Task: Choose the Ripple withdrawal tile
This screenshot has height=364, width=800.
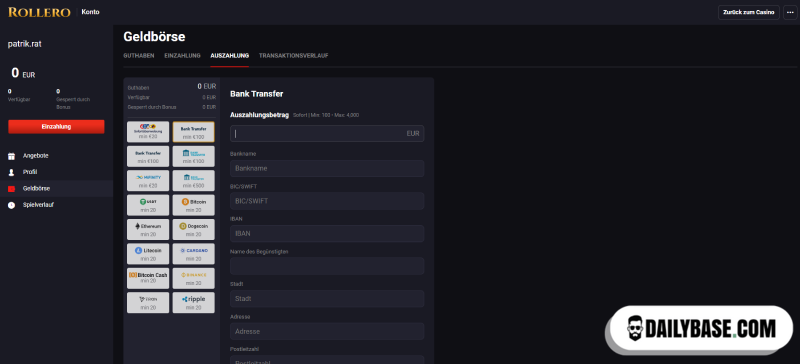Action: coord(193,303)
